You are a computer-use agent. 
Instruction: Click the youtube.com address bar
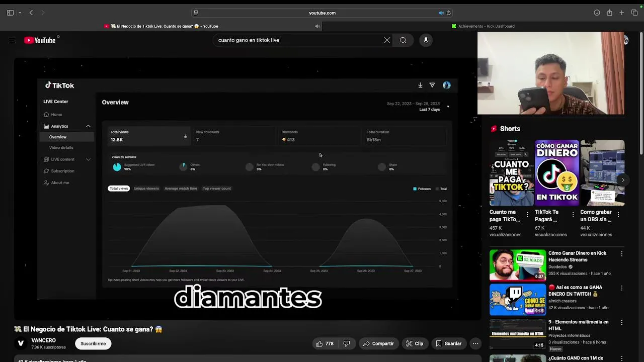coord(322,13)
